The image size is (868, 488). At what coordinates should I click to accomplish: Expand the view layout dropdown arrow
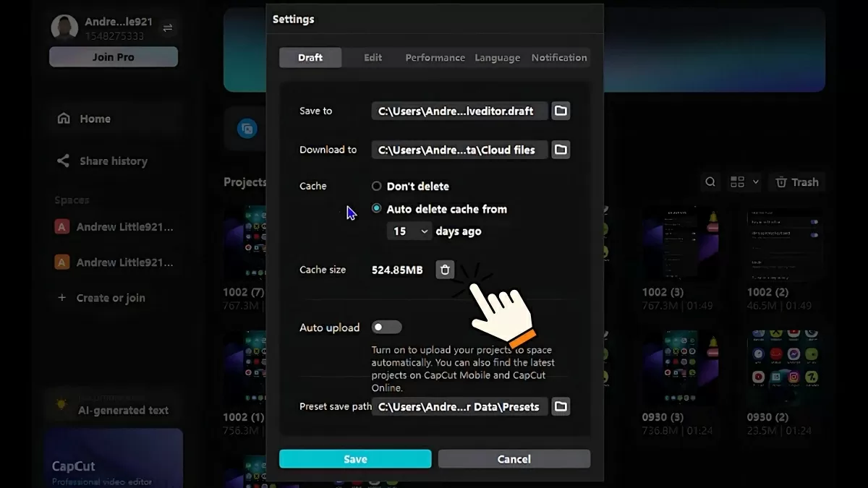pyautogui.click(x=756, y=182)
